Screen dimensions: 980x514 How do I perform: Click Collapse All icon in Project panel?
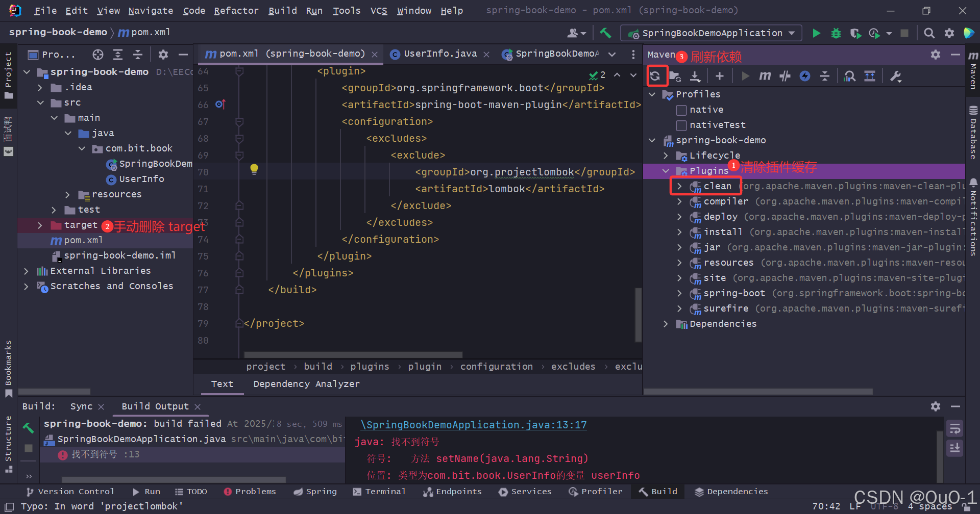click(138, 55)
